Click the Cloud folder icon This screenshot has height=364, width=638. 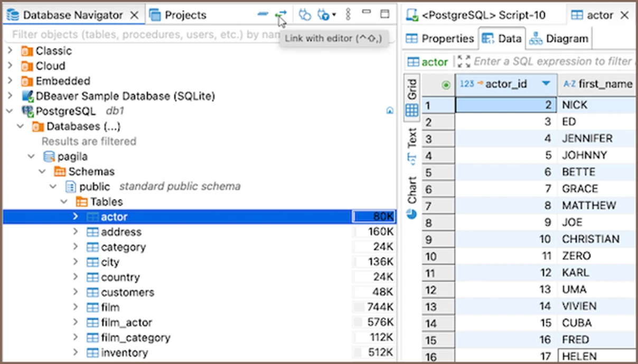[x=27, y=66]
